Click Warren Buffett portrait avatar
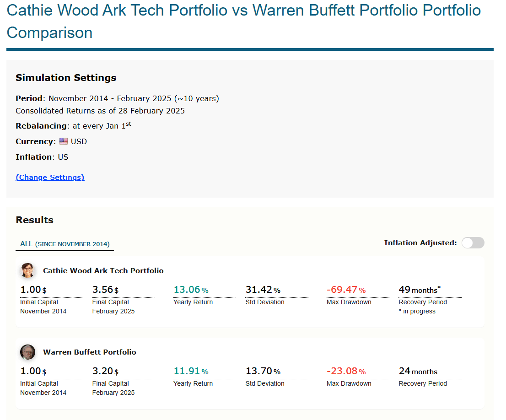The width and height of the screenshot is (506, 420). coord(28,352)
